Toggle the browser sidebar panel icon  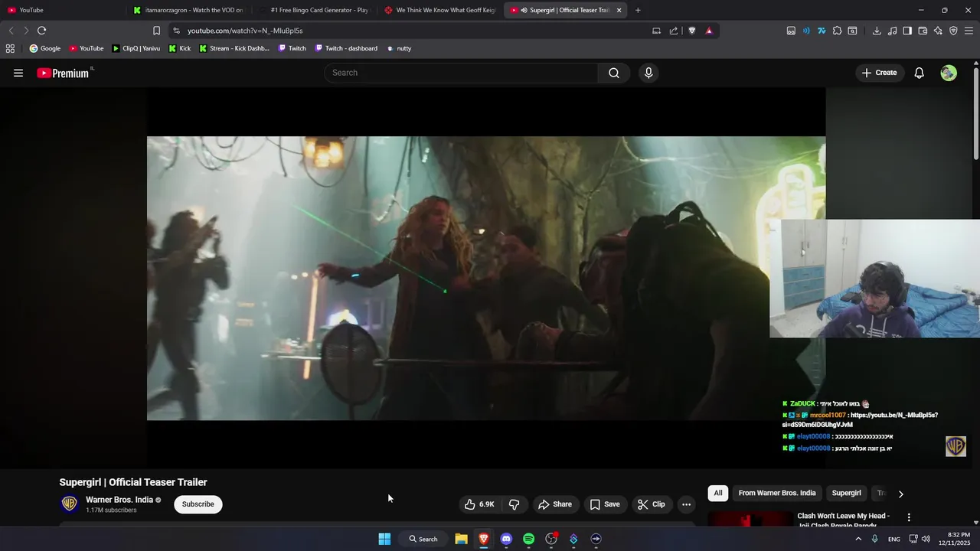tap(907, 31)
